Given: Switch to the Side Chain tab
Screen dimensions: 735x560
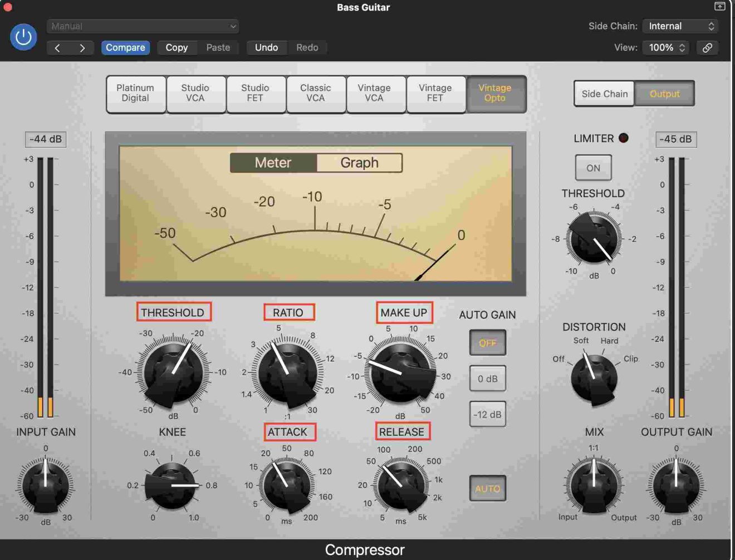Looking at the screenshot, I should tap(604, 94).
